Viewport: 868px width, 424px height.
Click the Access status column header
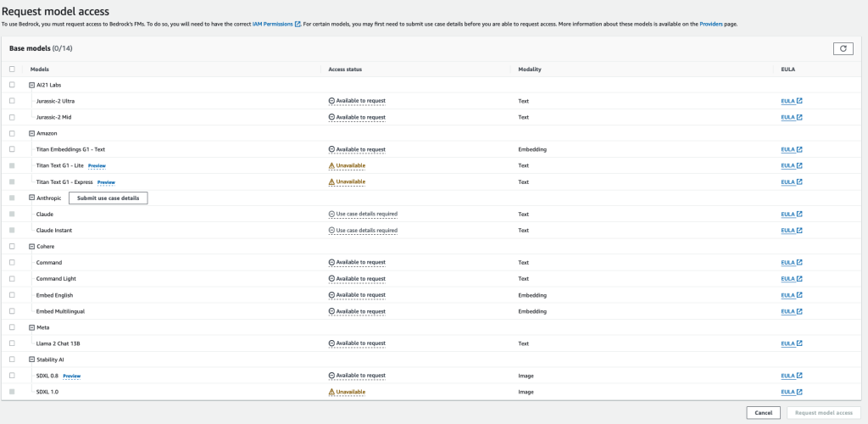click(345, 70)
